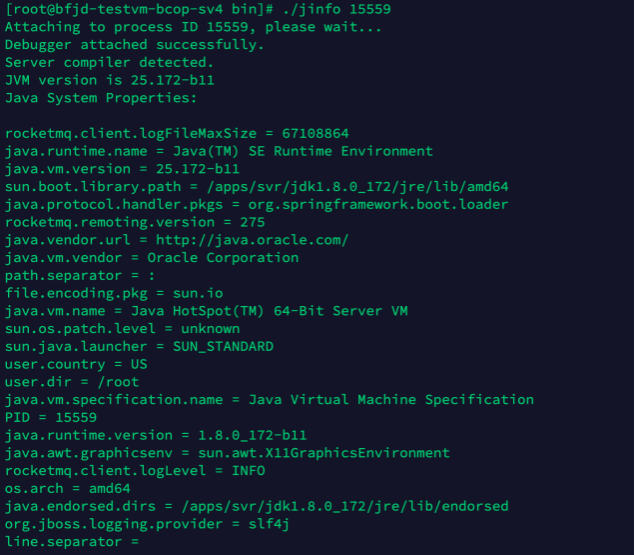Click the 'PID = 15559' line
Screen dimensions: 635x555
tap(51, 417)
